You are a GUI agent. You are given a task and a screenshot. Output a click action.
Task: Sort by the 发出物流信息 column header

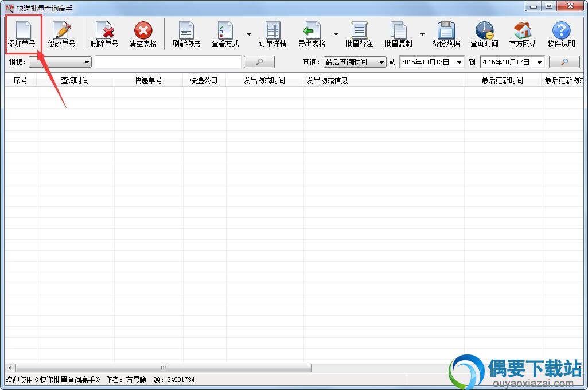click(384, 80)
